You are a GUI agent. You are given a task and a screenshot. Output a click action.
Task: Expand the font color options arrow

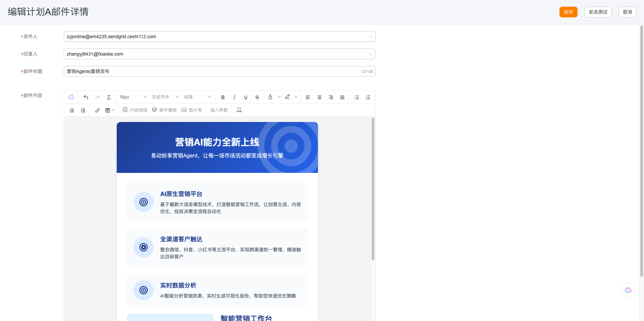coord(279,97)
